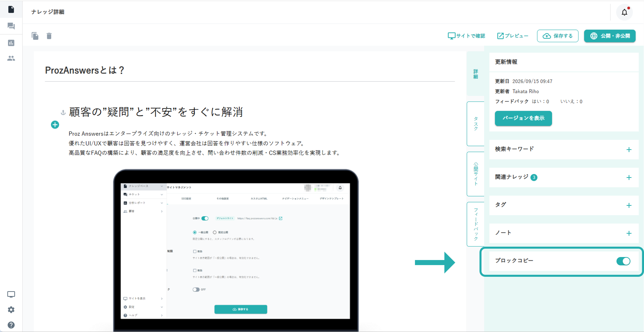Expand the 検索キーワード section
Image resolution: width=644 pixels, height=332 pixels.
(629, 150)
